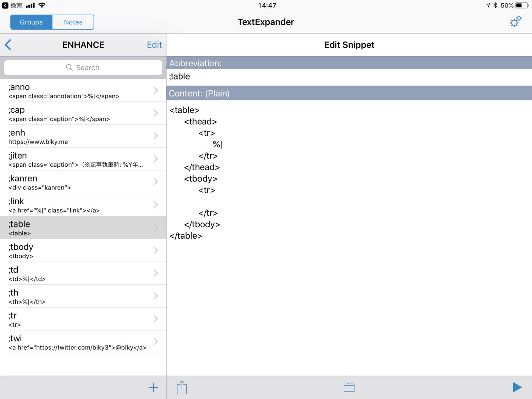Click the <div class="kanren"> preview text
The width and height of the screenshot is (532, 399).
[x=40, y=188]
